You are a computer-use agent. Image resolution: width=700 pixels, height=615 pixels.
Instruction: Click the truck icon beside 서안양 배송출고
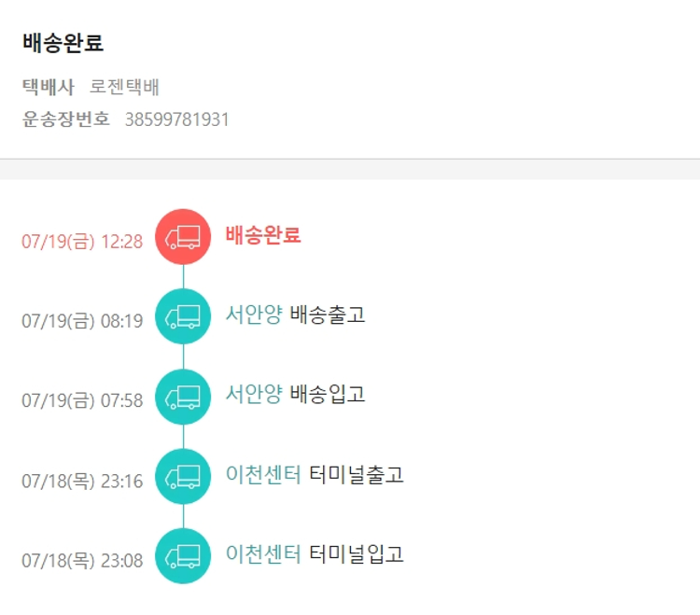click(183, 317)
